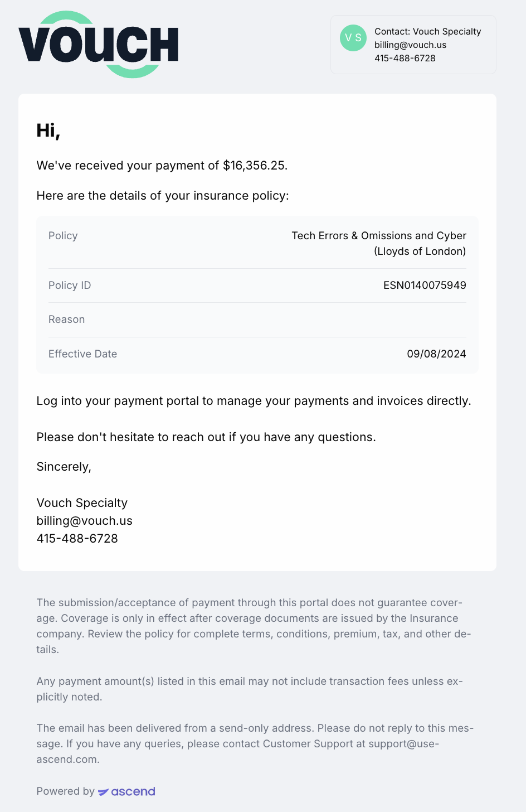Click the payment amount $16,356.25

pyautogui.click(x=254, y=166)
